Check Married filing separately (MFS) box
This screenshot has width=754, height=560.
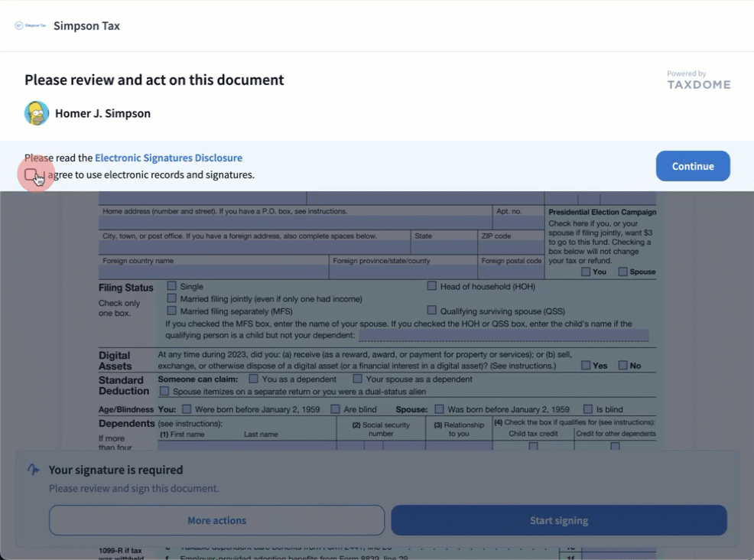(x=172, y=311)
